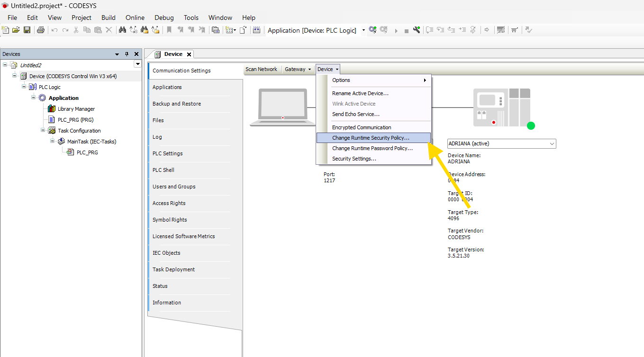
Task: Select Rename Active Device...
Action: coord(374,93)
